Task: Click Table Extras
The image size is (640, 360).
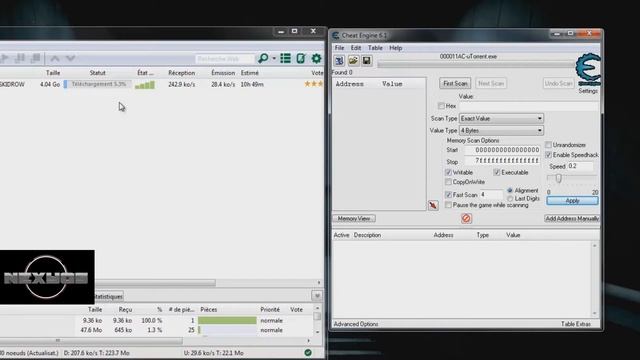Action: 576,324
